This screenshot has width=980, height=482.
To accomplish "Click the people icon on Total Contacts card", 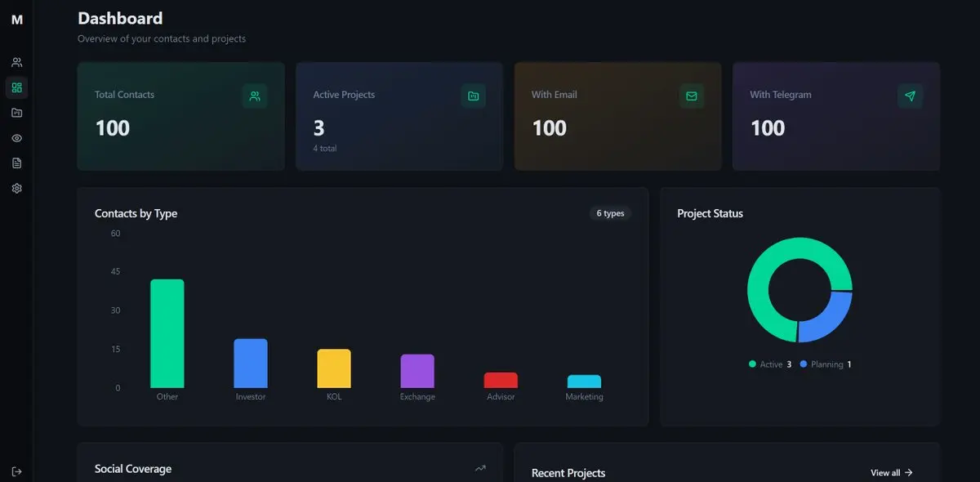I will click(x=255, y=96).
